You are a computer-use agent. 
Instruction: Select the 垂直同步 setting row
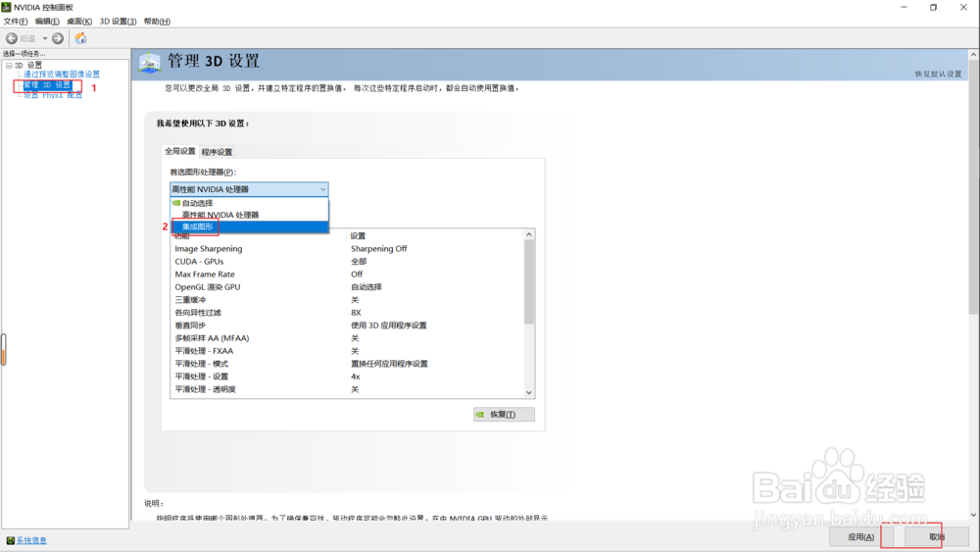pos(347,326)
